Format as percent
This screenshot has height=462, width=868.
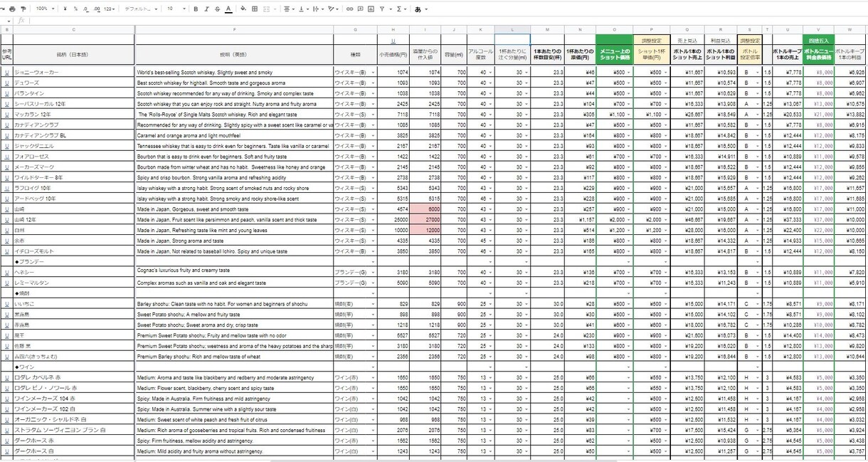[x=75, y=9]
